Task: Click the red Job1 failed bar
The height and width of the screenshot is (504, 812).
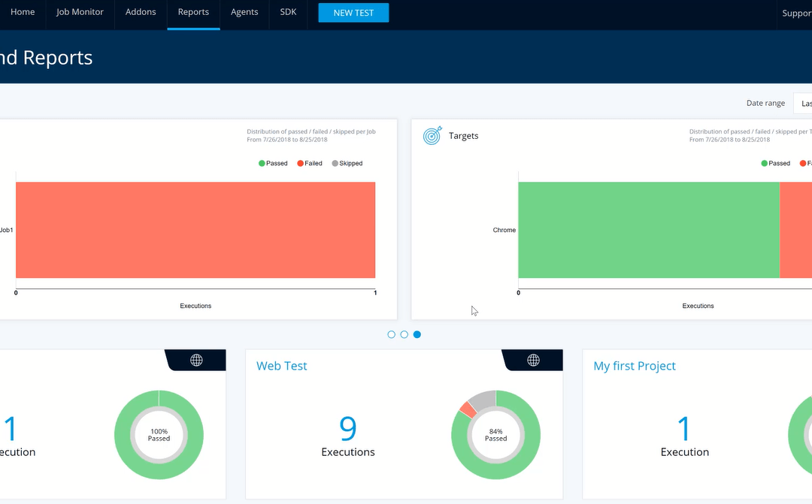Action: pos(195,230)
